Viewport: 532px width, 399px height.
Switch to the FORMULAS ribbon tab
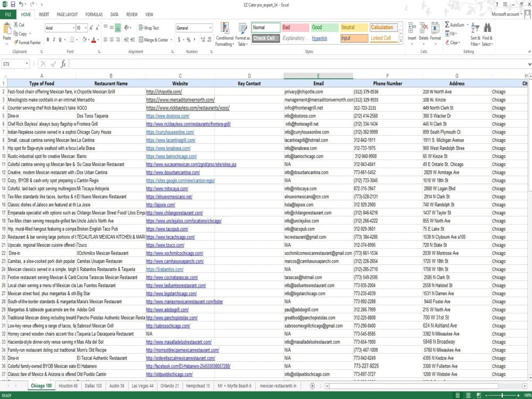coord(94,14)
